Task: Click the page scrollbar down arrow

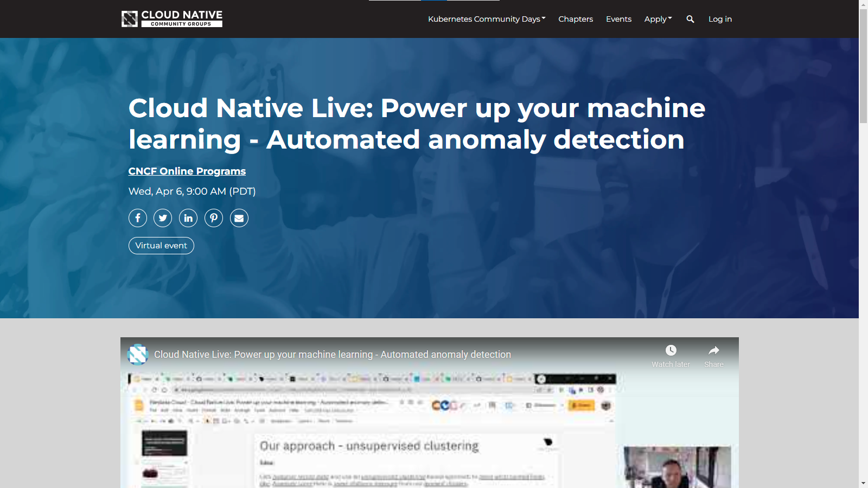Action: click(863, 483)
